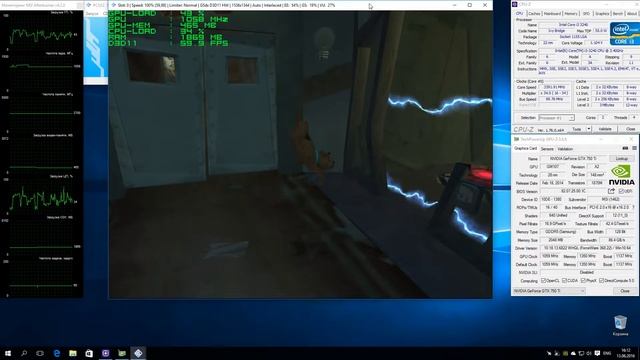Toggle the UEFI checkbox in GPU-Z
Screen dimensions: 640x360
point(621,191)
